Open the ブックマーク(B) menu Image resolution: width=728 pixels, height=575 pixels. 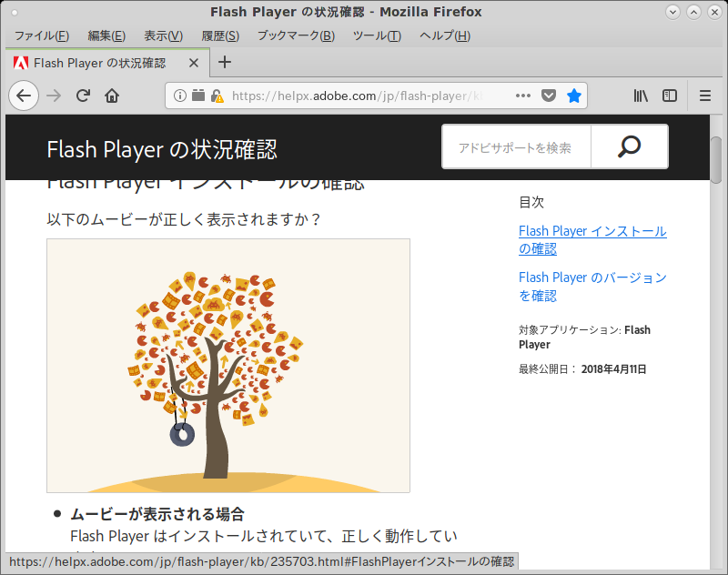pyautogui.click(x=297, y=35)
